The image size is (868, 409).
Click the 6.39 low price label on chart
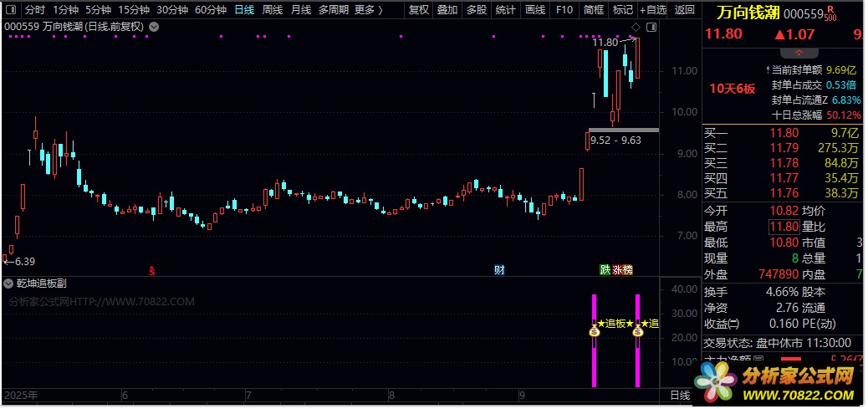(x=25, y=262)
